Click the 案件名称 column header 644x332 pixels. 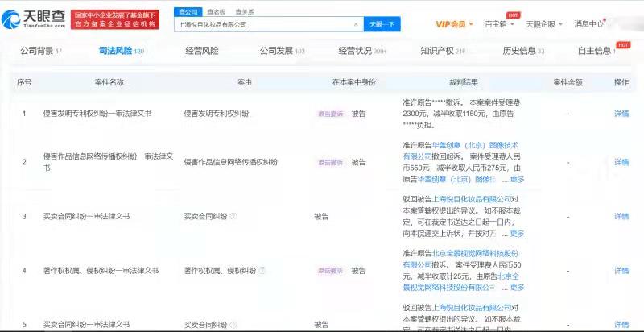[109, 82]
